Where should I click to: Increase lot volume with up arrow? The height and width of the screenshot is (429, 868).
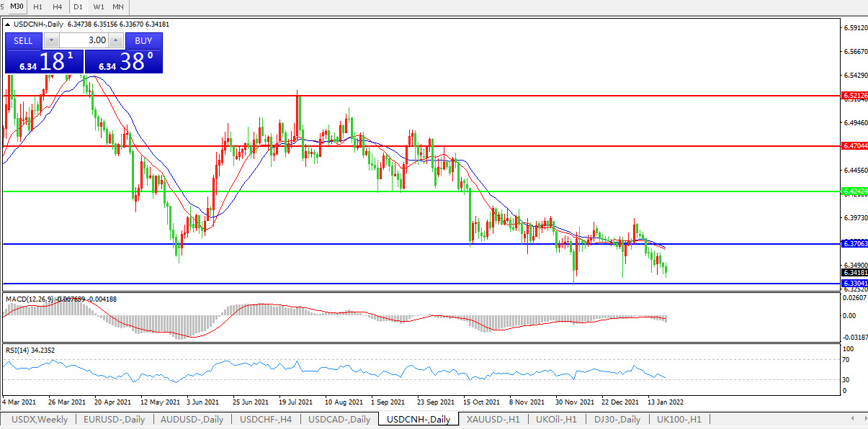tap(115, 40)
